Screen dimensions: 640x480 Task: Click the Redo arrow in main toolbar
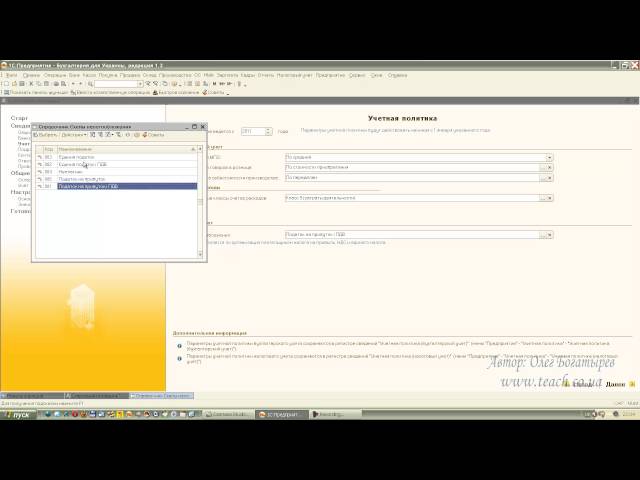pyautogui.click(x=80, y=84)
